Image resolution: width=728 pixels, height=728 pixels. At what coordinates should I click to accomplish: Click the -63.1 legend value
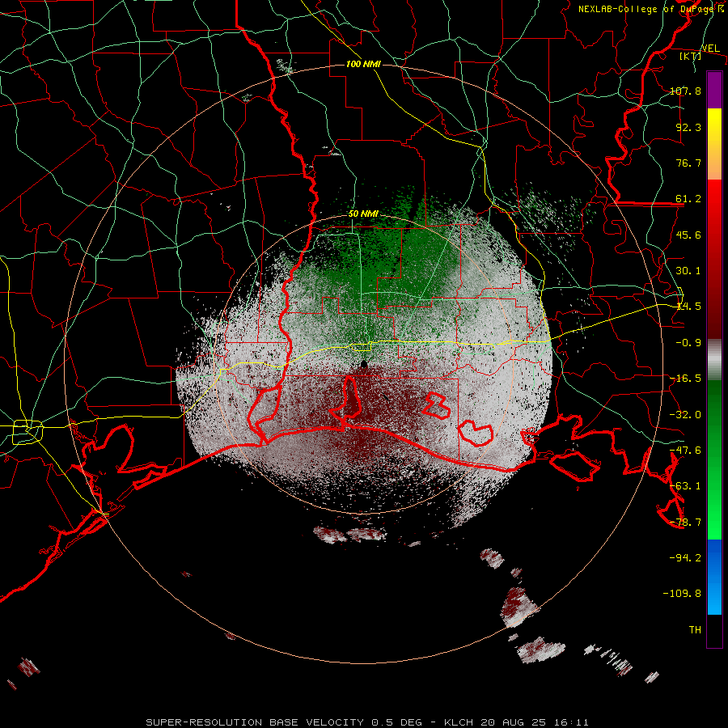pyautogui.click(x=685, y=486)
